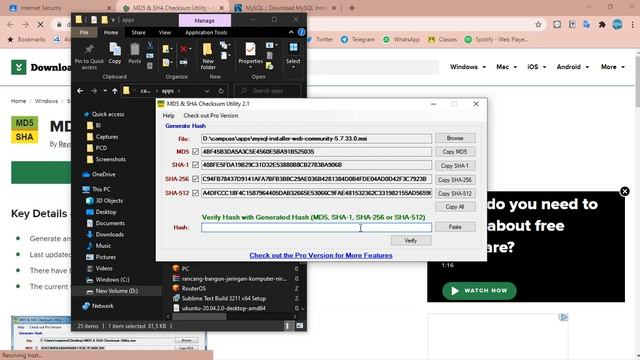Switch to the View ribbon tab
Viewport: 640px width, 360px height.
[x=165, y=32]
